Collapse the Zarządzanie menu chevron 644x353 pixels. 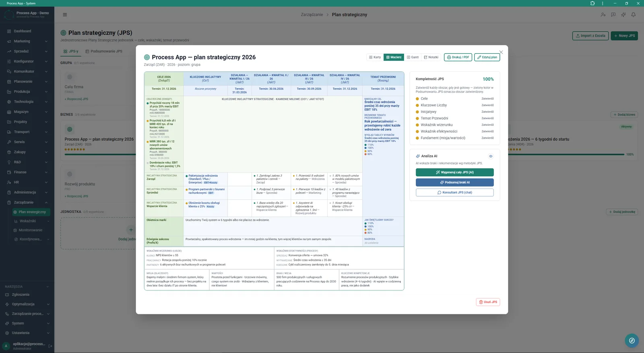46,202
